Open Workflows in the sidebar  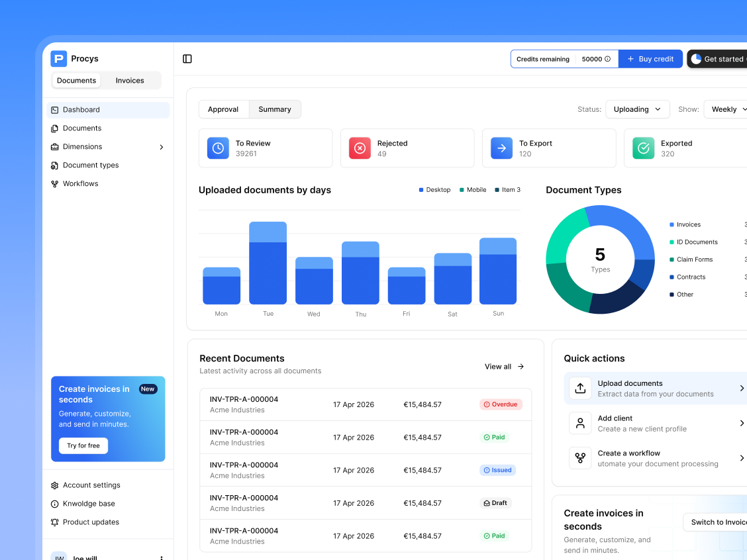(108, 184)
